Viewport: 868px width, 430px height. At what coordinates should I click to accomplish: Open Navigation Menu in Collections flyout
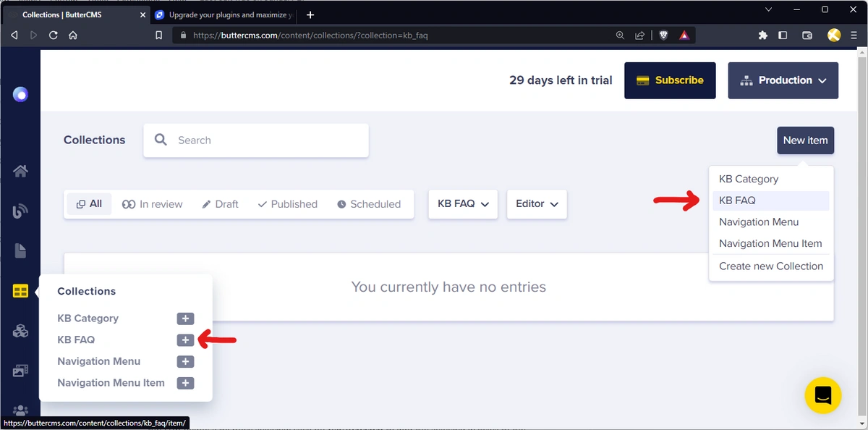coord(98,361)
